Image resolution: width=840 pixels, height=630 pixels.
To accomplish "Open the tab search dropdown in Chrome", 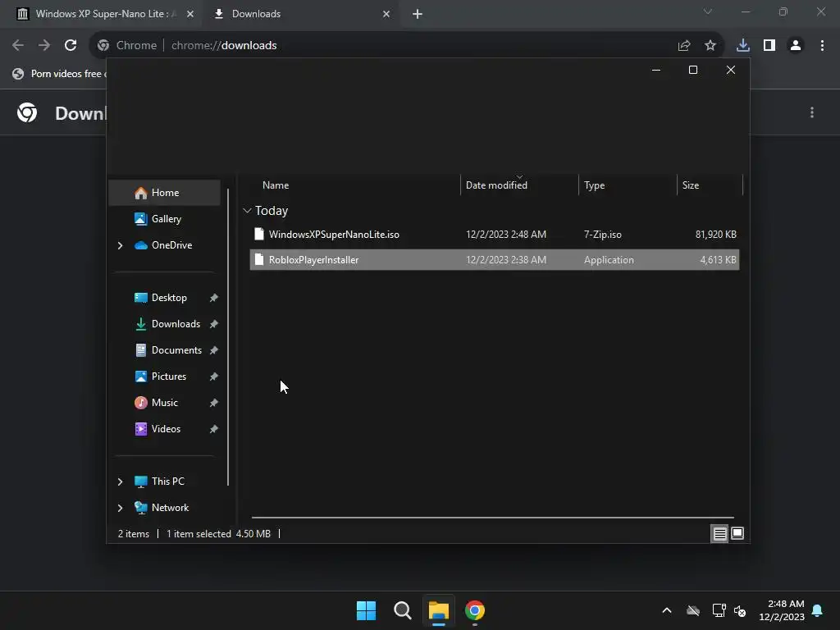I will (x=708, y=11).
